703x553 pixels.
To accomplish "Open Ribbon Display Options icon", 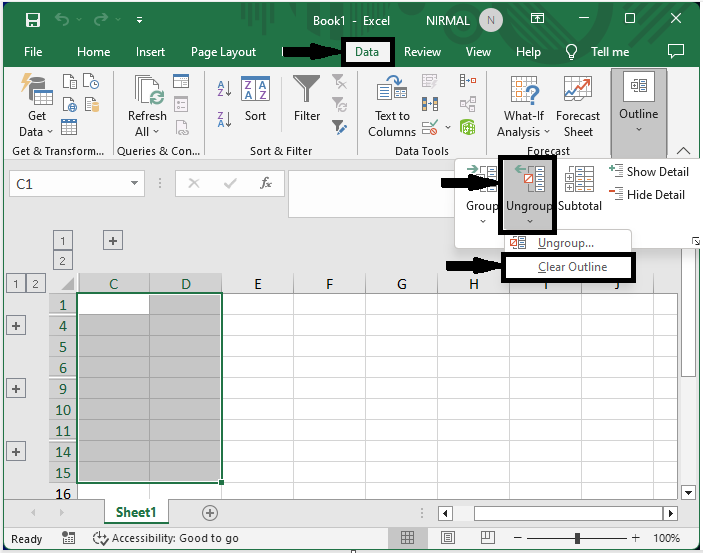I will pos(537,18).
